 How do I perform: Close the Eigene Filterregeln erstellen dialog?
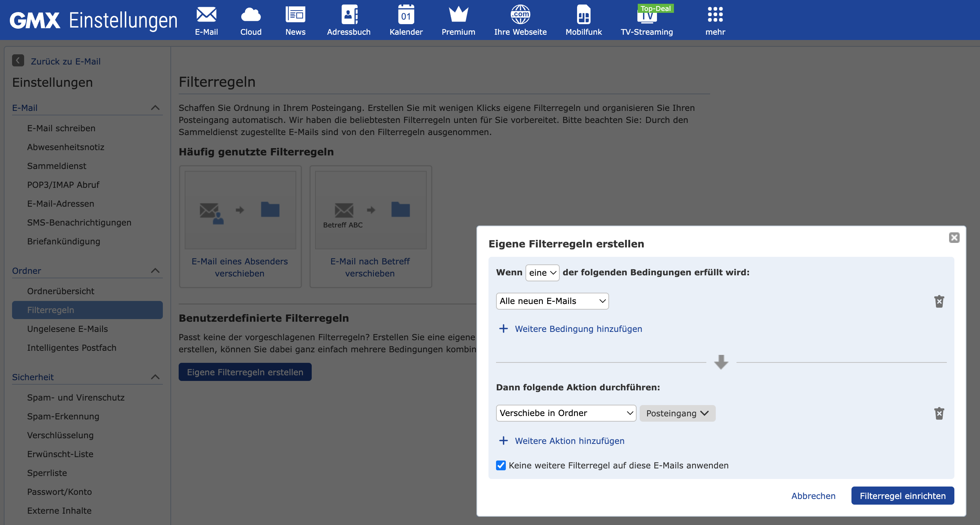[954, 238]
